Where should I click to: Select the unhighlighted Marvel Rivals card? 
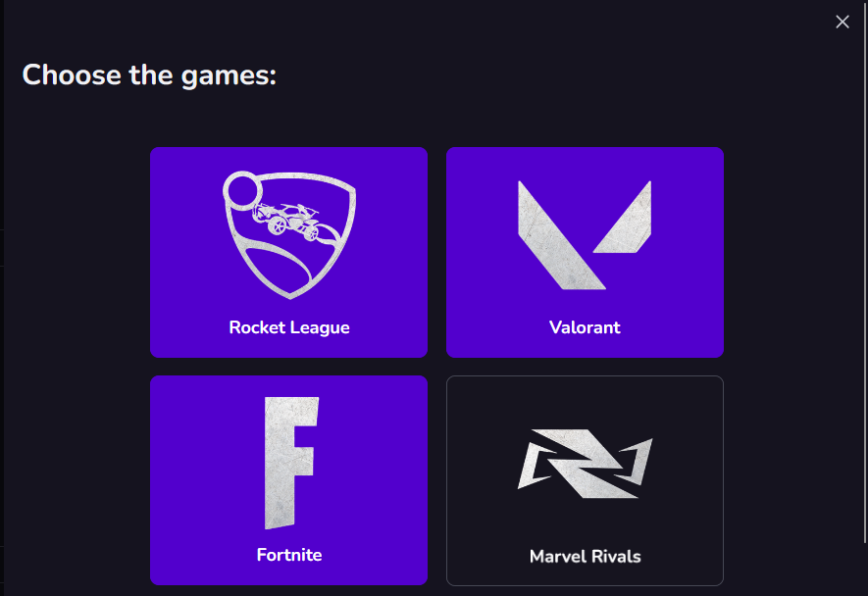(x=585, y=480)
